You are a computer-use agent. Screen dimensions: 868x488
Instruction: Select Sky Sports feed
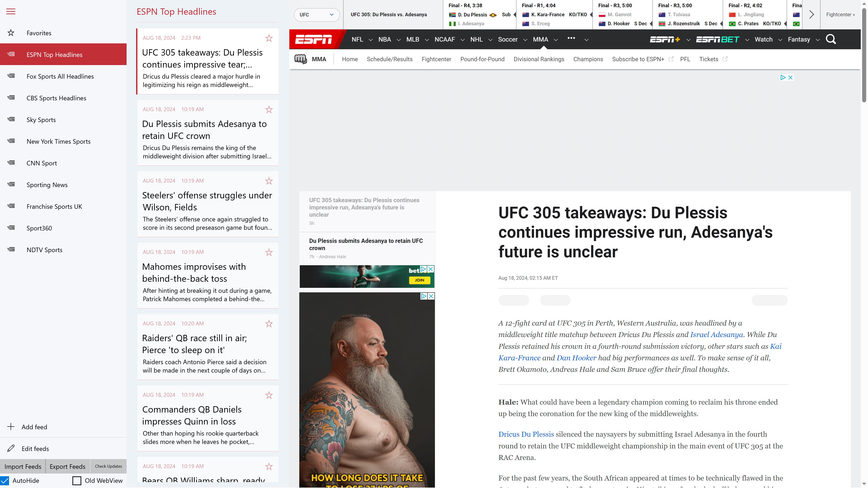[41, 120]
